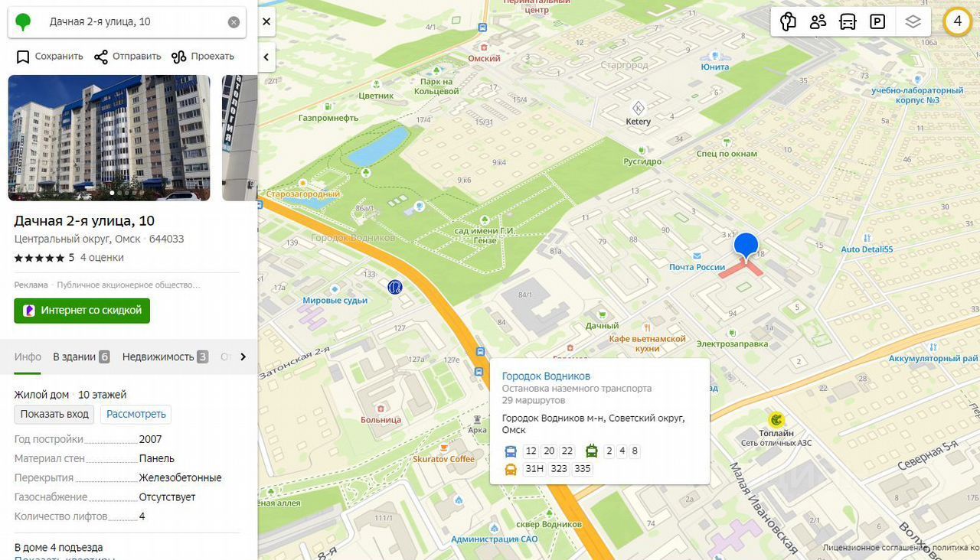Share the location via Отправить

[x=128, y=57]
